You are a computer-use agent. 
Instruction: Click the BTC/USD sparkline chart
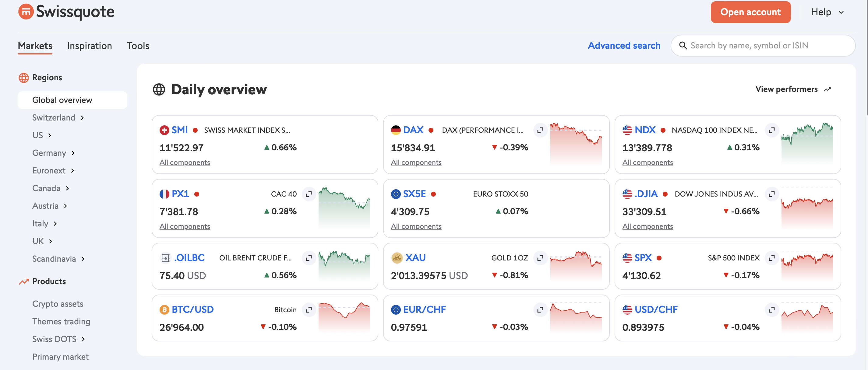tap(344, 317)
